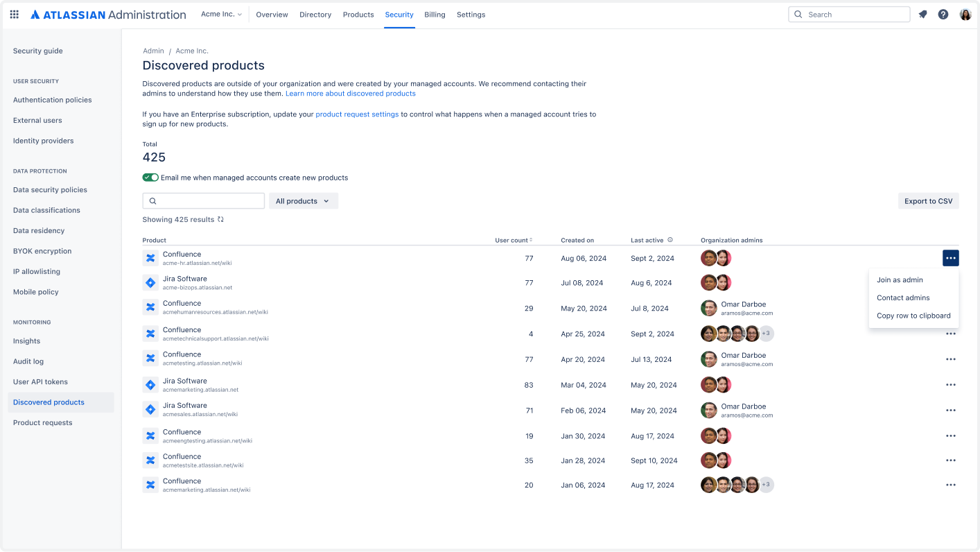This screenshot has width=980, height=552.
Task: Click the info icon next to Last active
Action: (x=671, y=239)
